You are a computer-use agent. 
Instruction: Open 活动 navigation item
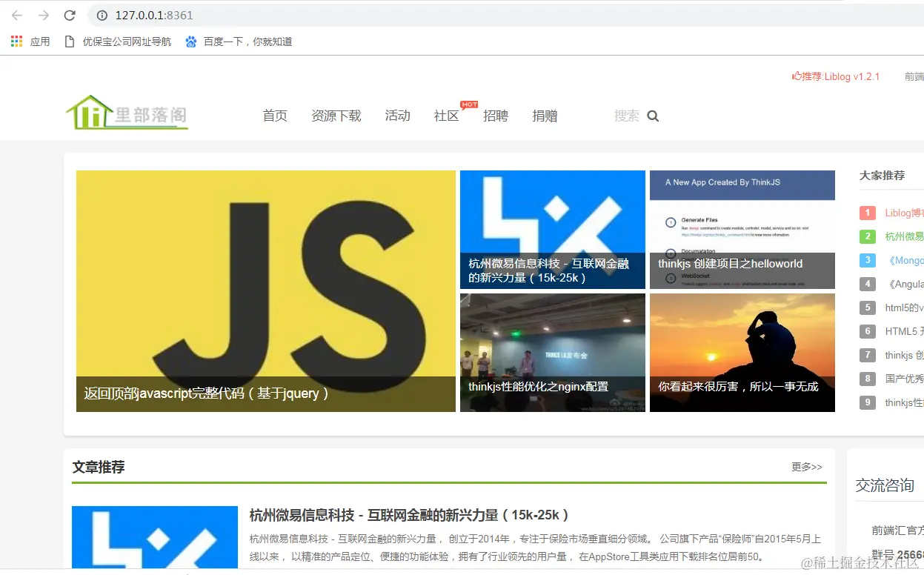pos(398,116)
